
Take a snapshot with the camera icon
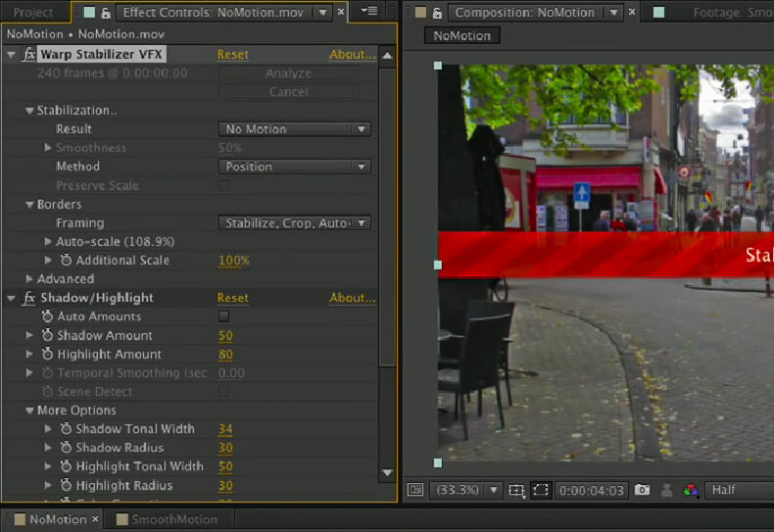coord(642,490)
